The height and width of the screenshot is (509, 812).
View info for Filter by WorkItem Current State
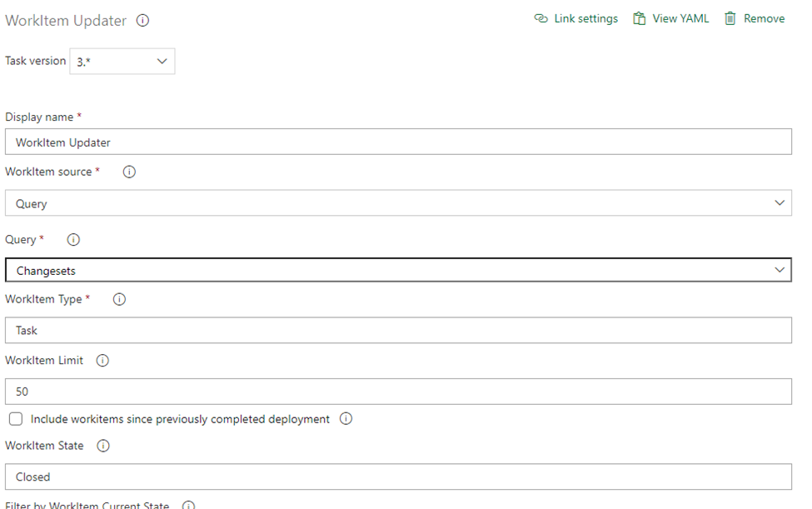pyautogui.click(x=188, y=505)
